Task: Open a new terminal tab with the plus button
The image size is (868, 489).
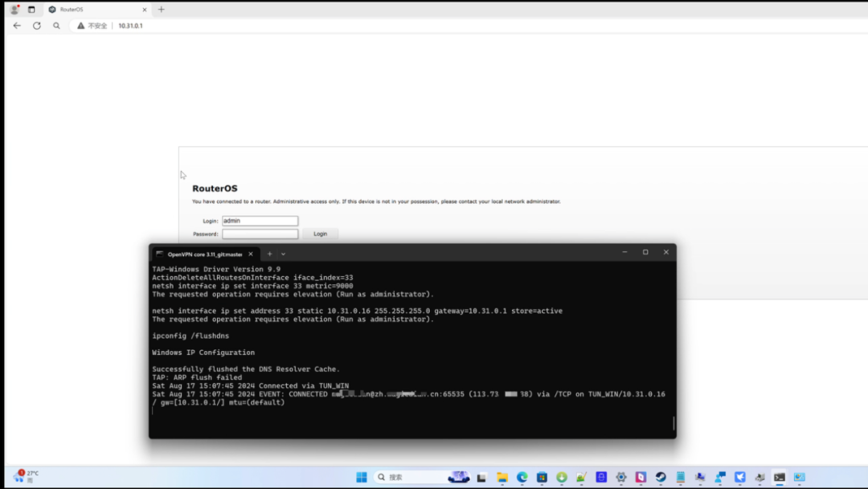Action: tap(269, 253)
